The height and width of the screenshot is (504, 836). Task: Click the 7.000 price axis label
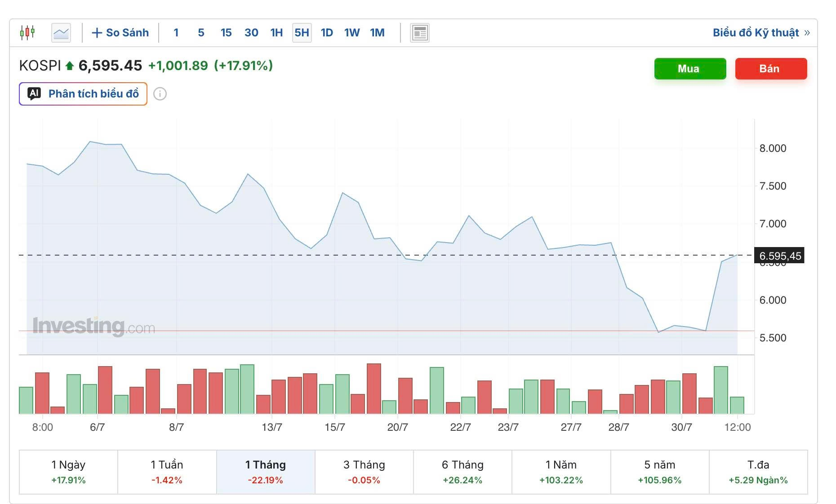(x=773, y=224)
